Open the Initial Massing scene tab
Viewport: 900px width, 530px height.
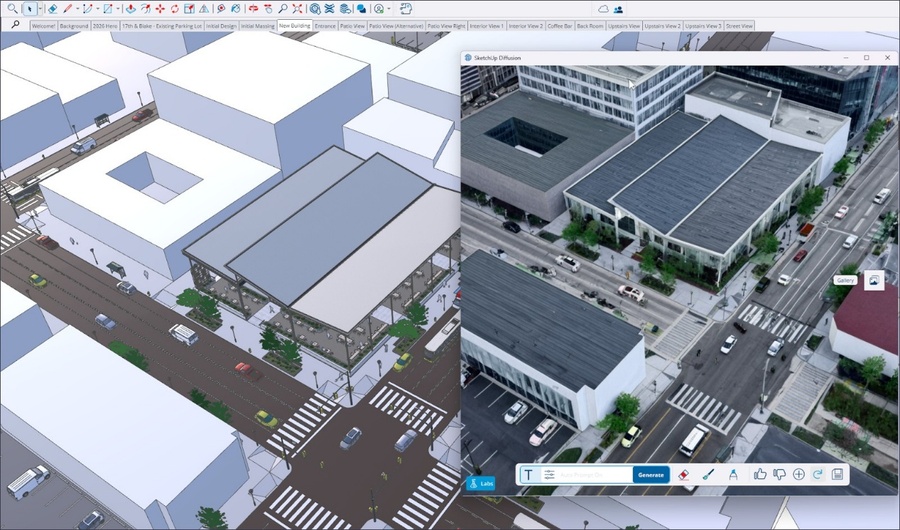pyautogui.click(x=258, y=25)
